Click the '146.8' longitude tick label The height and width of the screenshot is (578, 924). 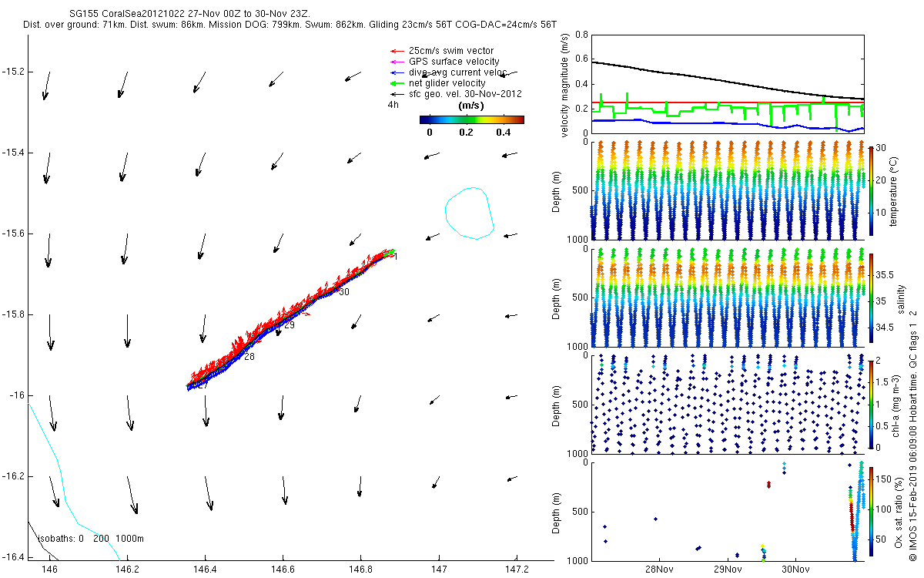pyautogui.click(x=360, y=569)
